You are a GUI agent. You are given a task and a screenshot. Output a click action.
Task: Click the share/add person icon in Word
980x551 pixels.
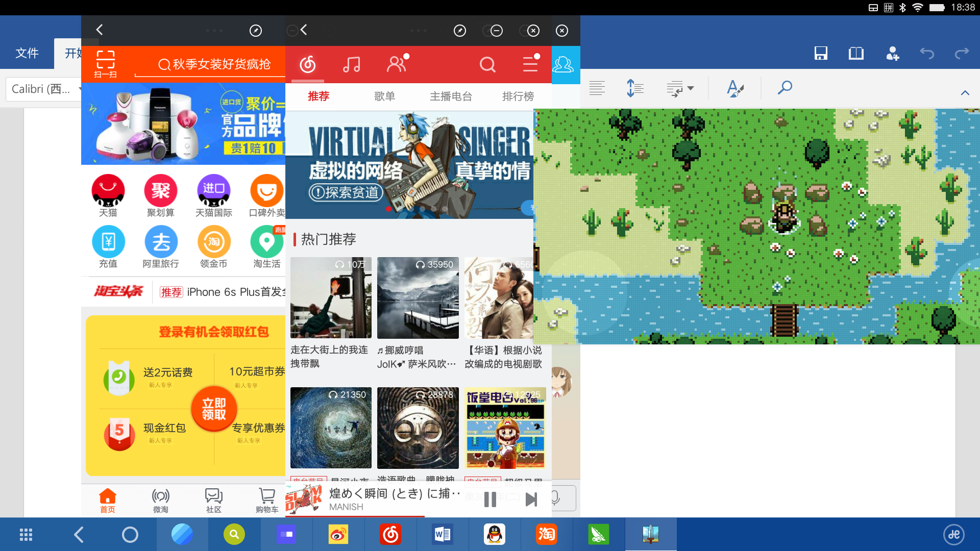point(892,53)
